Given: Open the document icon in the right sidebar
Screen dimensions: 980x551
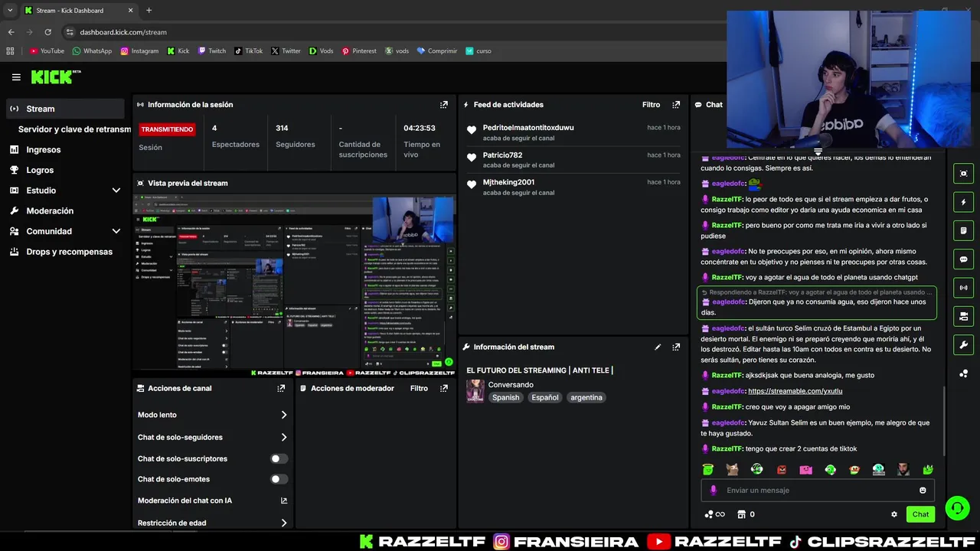Looking at the screenshot, I should point(963,230).
